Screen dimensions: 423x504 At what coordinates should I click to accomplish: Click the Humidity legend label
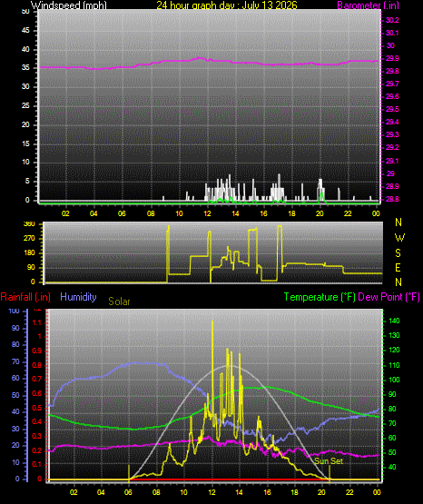point(78,297)
